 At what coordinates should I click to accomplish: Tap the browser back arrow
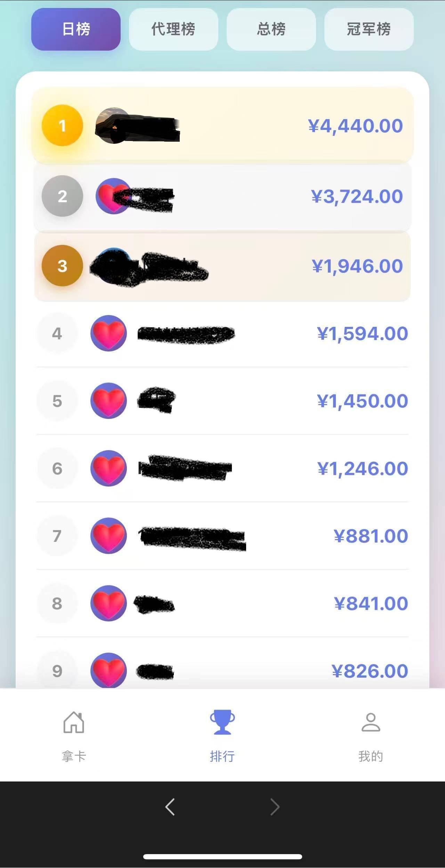[x=170, y=807]
